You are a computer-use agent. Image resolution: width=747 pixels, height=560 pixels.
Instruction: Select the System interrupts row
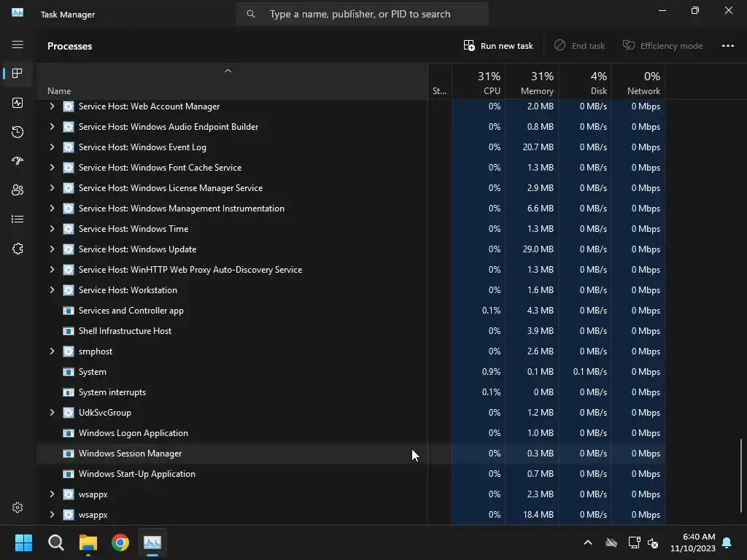(351, 392)
